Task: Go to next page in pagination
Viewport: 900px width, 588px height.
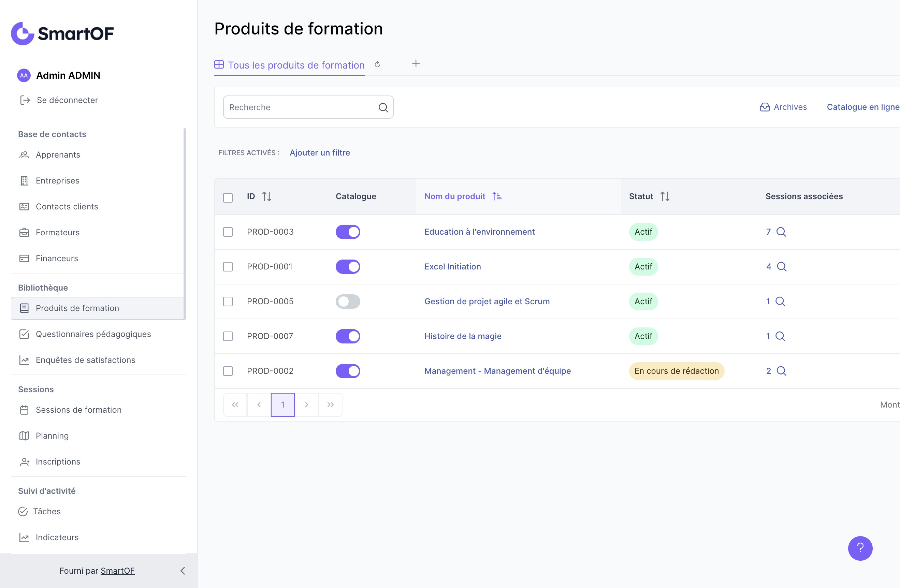Action: pos(306,405)
